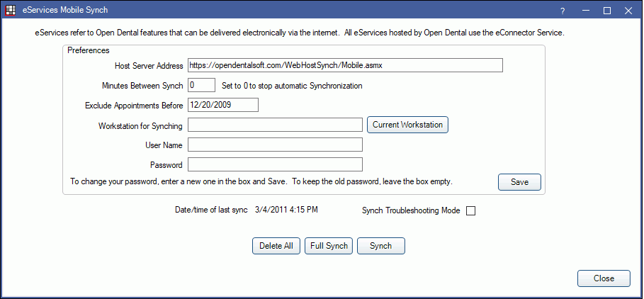The image size is (644, 299).
Task: Click the Close button at bottom right
Action: tap(604, 278)
